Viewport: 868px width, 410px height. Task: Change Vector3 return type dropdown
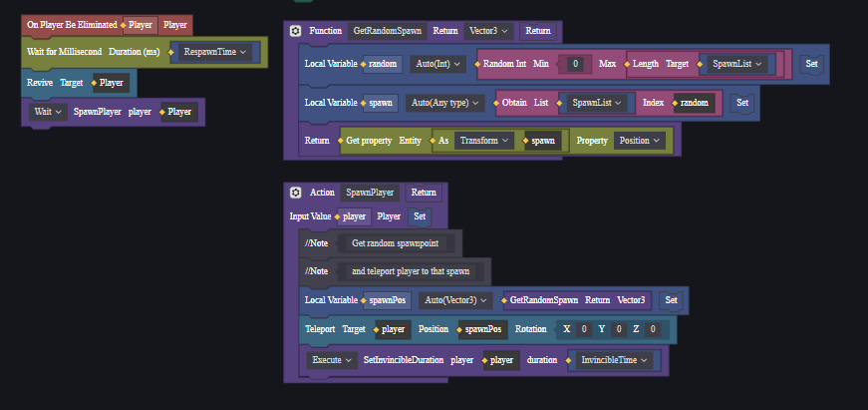[x=488, y=31]
